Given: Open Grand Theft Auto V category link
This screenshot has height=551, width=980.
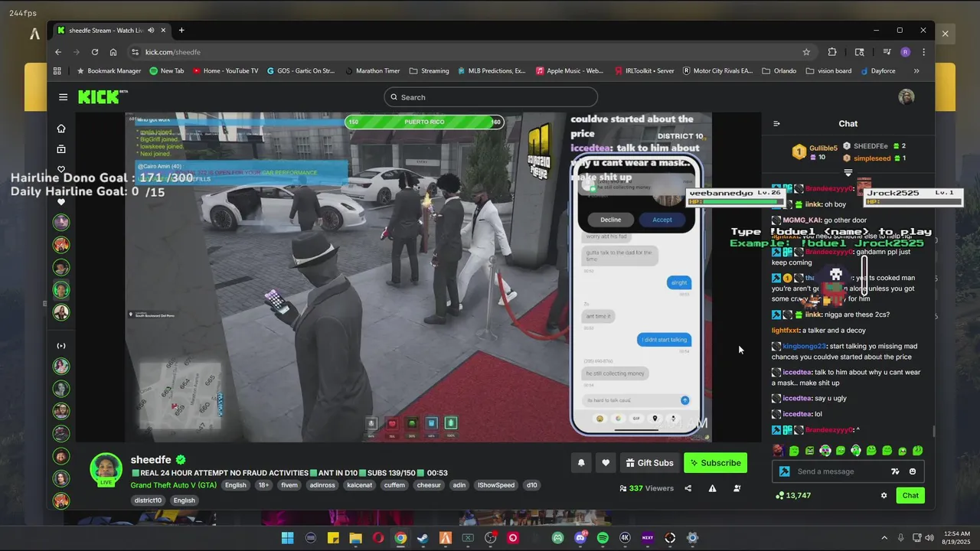Looking at the screenshot, I should [x=173, y=485].
